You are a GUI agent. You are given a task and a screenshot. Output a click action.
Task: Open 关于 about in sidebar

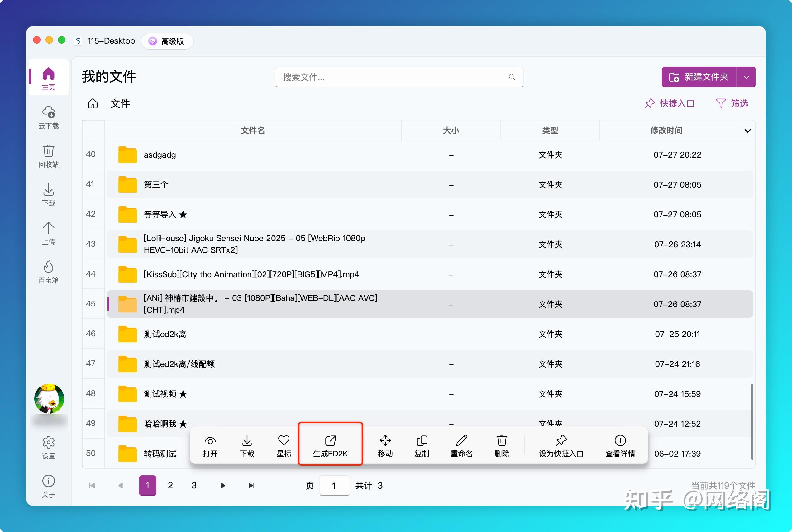(x=49, y=486)
